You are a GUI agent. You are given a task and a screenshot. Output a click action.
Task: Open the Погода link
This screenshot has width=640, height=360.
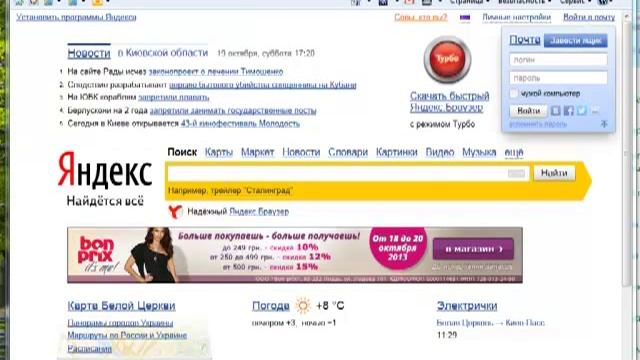coord(271,306)
